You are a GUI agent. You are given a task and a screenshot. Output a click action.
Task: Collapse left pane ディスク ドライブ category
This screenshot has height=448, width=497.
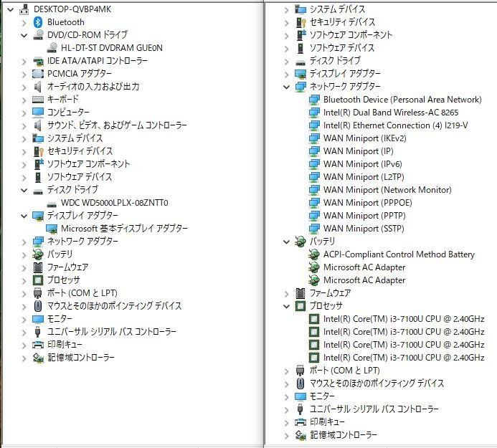tap(24, 190)
